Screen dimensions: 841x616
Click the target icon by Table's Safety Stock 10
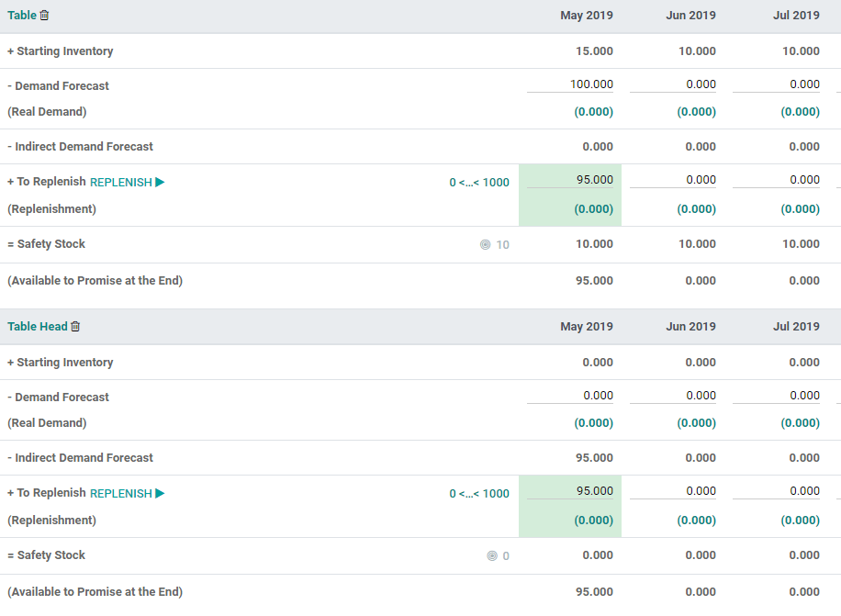[486, 245]
